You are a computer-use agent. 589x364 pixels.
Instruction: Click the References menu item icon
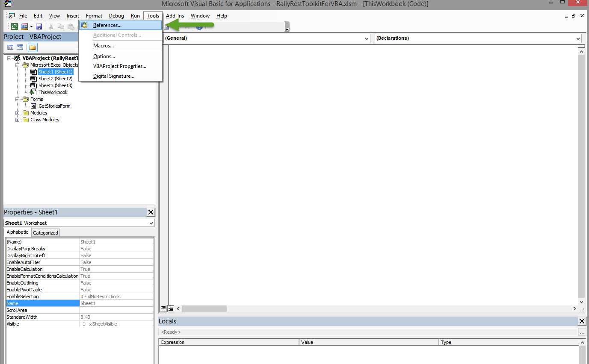[x=84, y=25]
